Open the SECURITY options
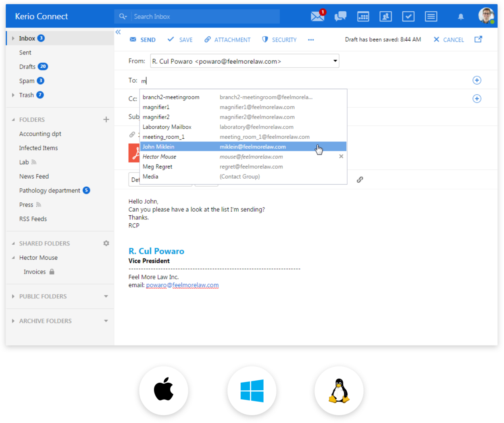 pos(279,40)
